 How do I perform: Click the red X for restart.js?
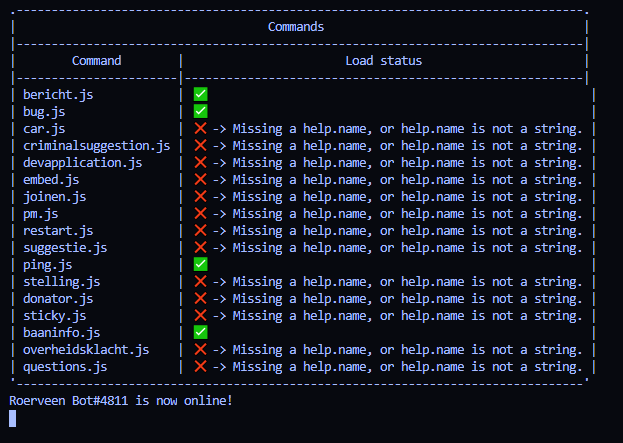[x=200, y=230]
